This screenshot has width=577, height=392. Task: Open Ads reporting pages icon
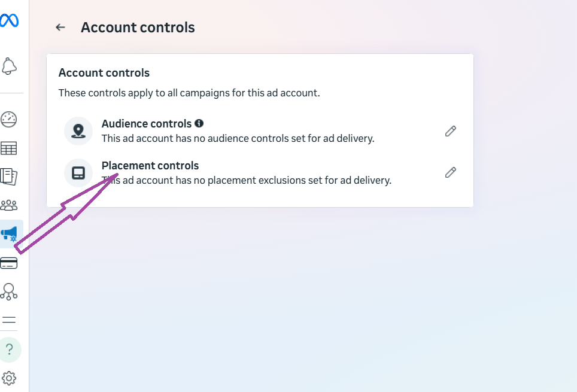pyautogui.click(x=8, y=177)
